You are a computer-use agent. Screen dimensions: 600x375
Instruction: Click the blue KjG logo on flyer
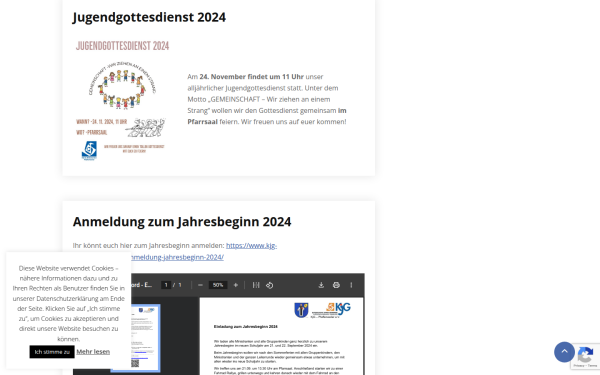click(89, 150)
